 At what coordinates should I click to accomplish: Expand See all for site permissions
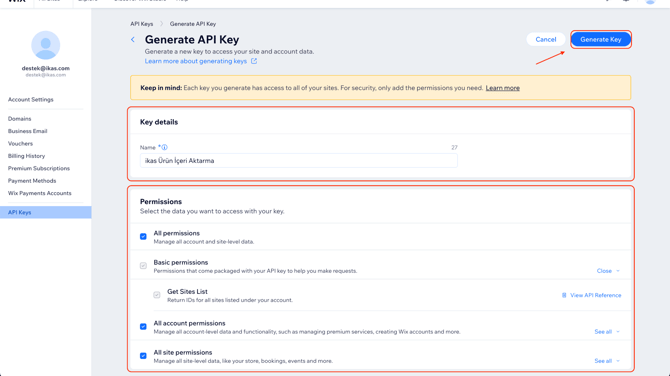point(607,361)
